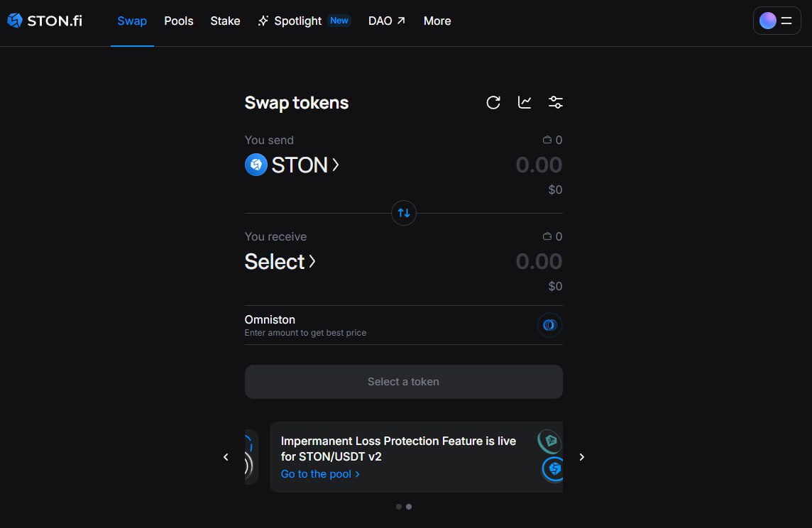Switch to the Pools tab
The width and height of the screenshot is (812, 528).
(179, 21)
